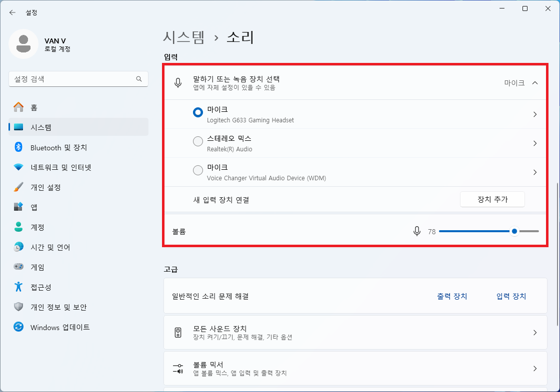Collapse the 말하기 또는 녹음 장치 선택 section
The image size is (560, 392).
pyautogui.click(x=534, y=83)
